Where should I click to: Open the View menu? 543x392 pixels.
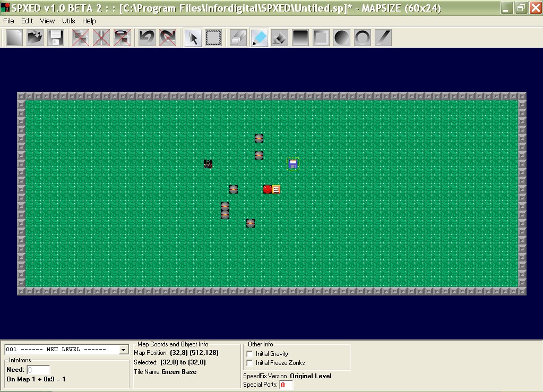coord(47,21)
